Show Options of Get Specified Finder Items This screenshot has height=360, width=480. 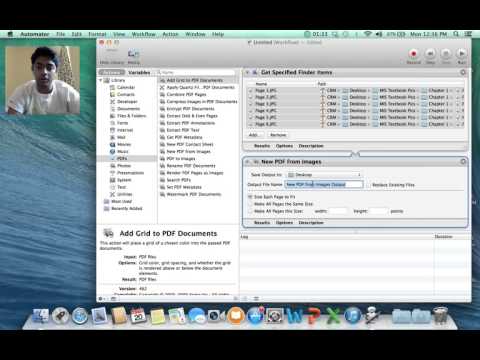point(284,146)
